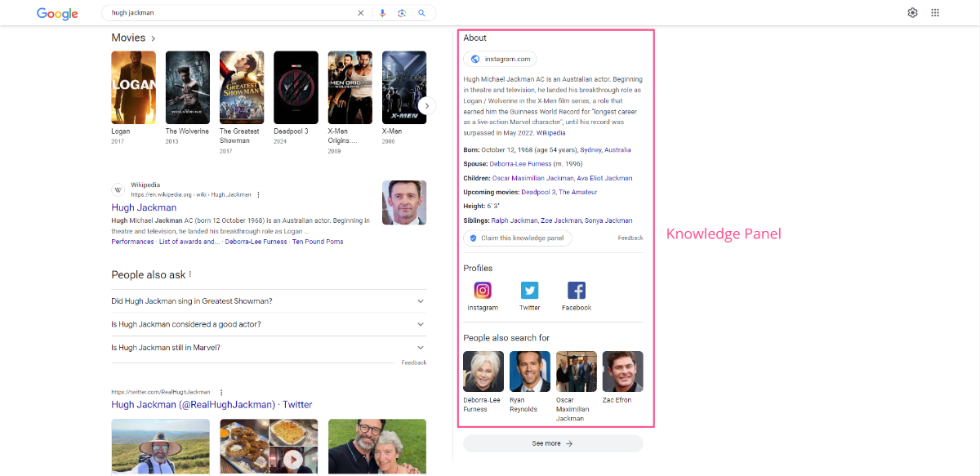Open the Ralph Jackman sibling link
Viewport: 980px width, 476px height.
(x=514, y=220)
